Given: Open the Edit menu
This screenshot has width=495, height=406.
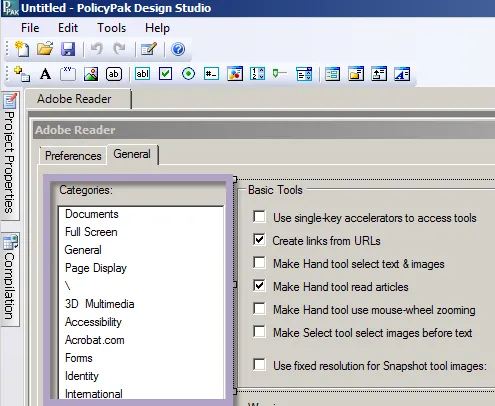Looking at the screenshot, I should coord(68,28).
